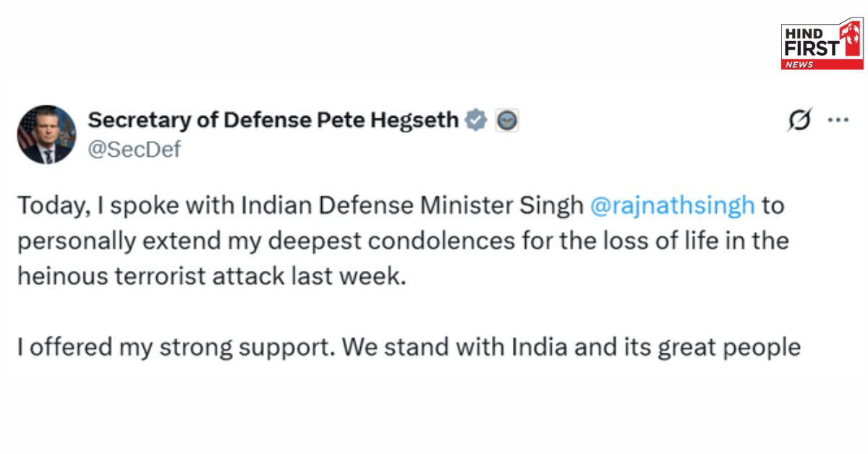Click the Grok explain-post icon
The height and width of the screenshot is (454, 868).
click(799, 120)
